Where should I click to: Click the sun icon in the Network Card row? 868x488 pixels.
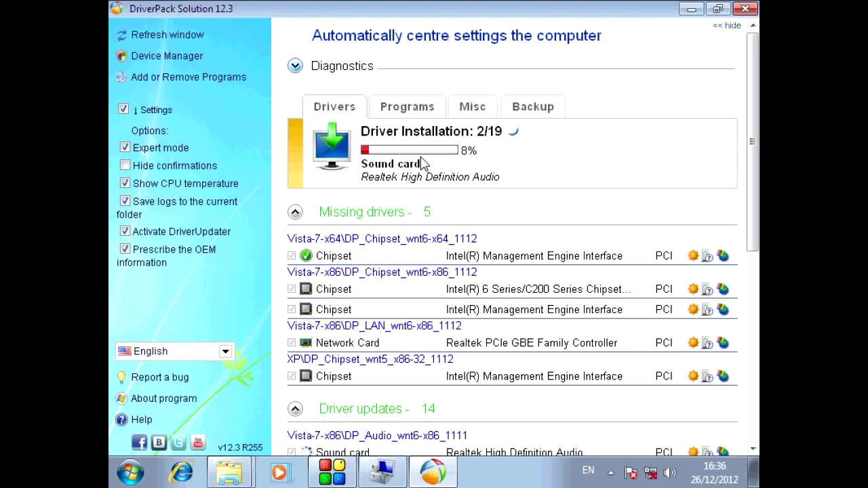[693, 343]
